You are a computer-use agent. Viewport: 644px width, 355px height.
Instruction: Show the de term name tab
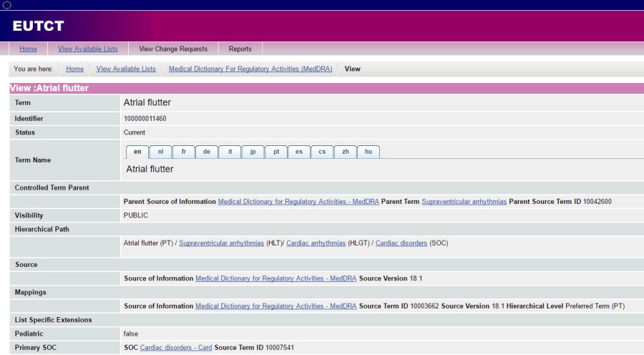coord(206,152)
